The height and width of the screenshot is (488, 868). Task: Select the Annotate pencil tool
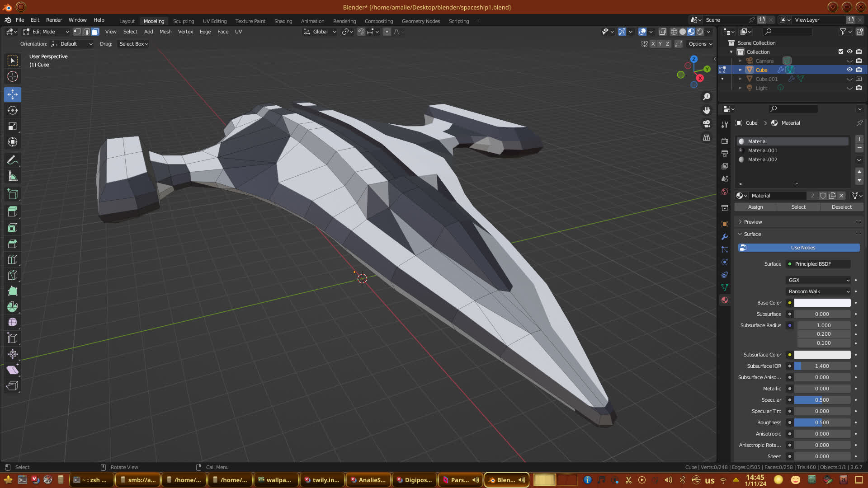13,160
